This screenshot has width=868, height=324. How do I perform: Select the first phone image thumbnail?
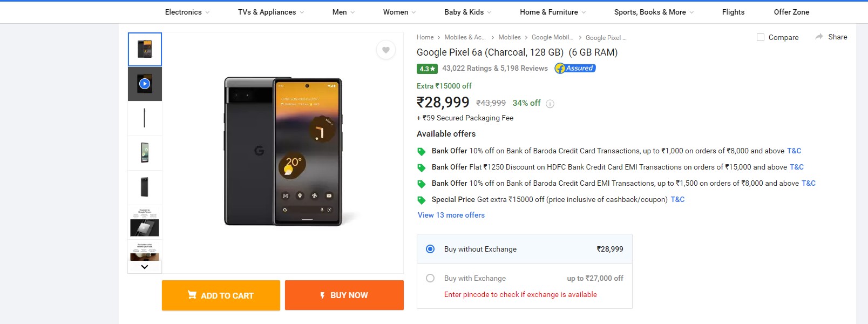(x=145, y=49)
